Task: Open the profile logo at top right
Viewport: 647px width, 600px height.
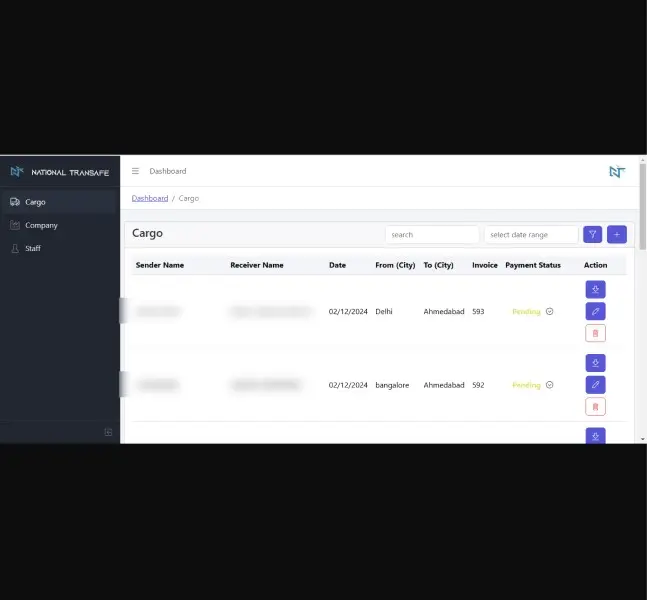Action: 617,171
